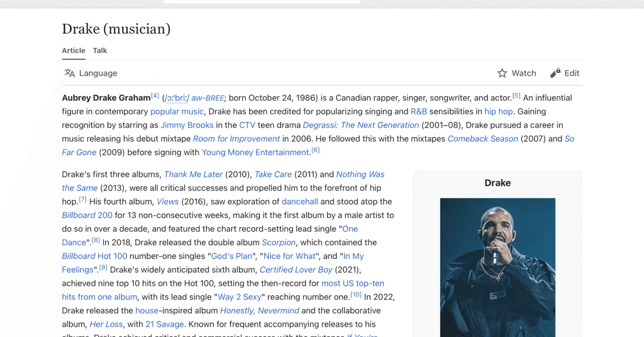Click the Language translate icon
This screenshot has height=337, width=644.
pyautogui.click(x=70, y=73)
